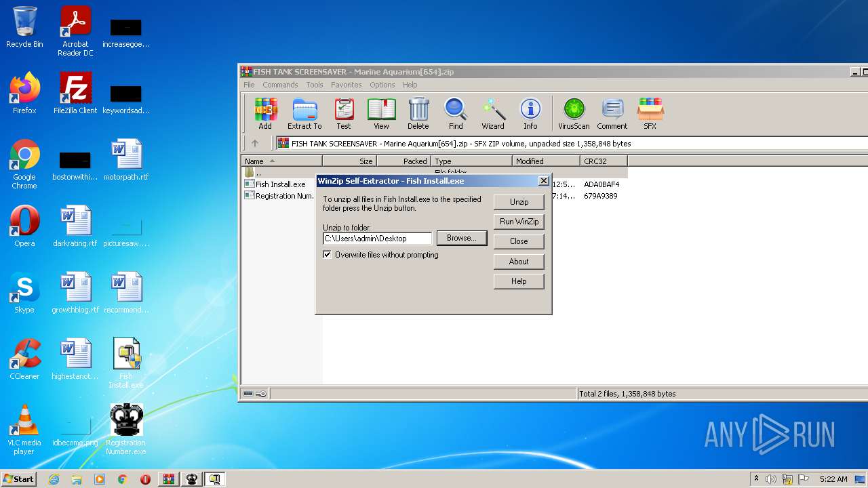Select motorpath.rtf desktop file
This screenshot has width=868, height=488.
coord(126,161)
